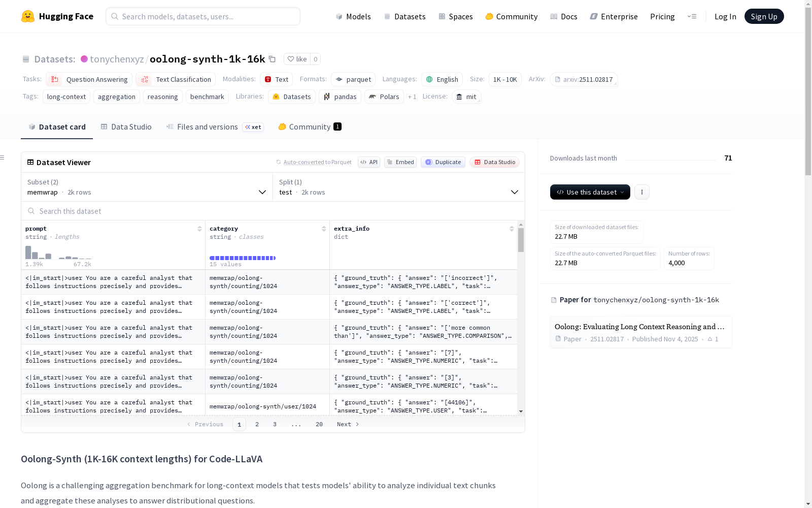
Task: Click the mit license tag
Action: coord(466,97)
